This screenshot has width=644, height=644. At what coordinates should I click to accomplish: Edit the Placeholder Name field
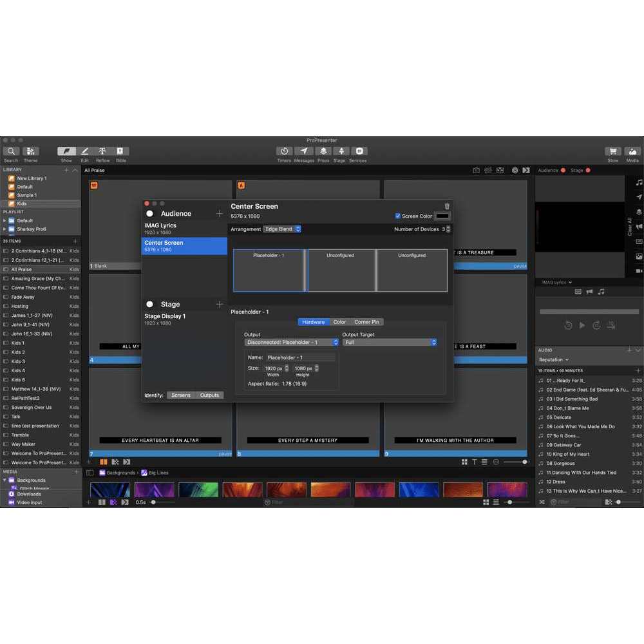coord(300,357)
